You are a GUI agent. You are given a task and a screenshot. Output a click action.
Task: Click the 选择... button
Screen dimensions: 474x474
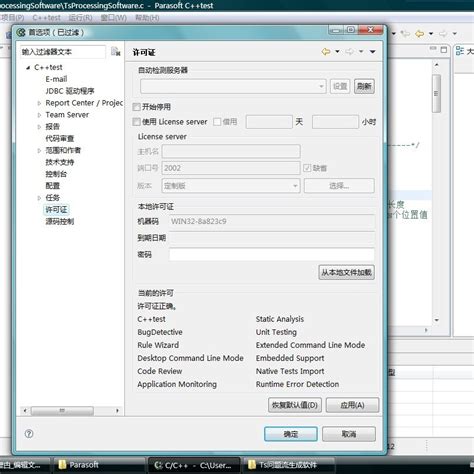[339, 186]
